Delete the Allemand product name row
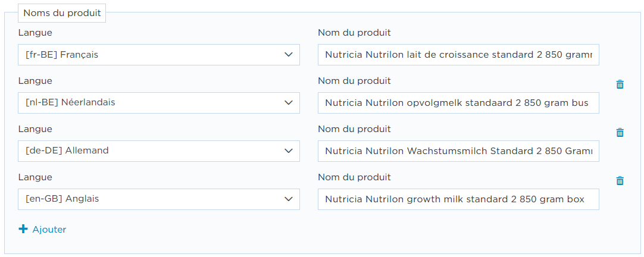This screenshot has width=644, height=257. click(620, 132)
